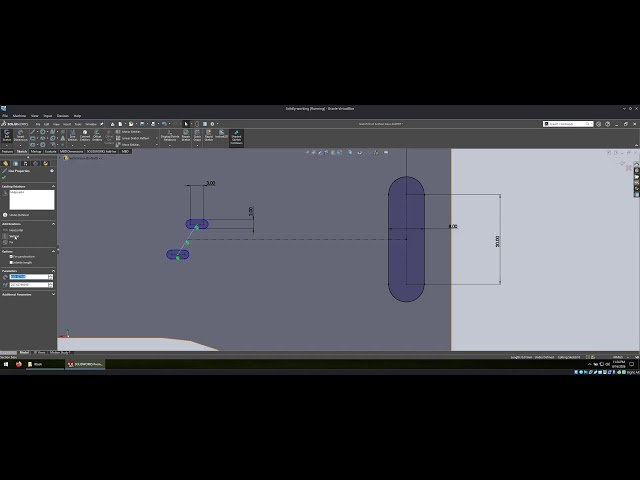Click the Search Commands box

568,124
